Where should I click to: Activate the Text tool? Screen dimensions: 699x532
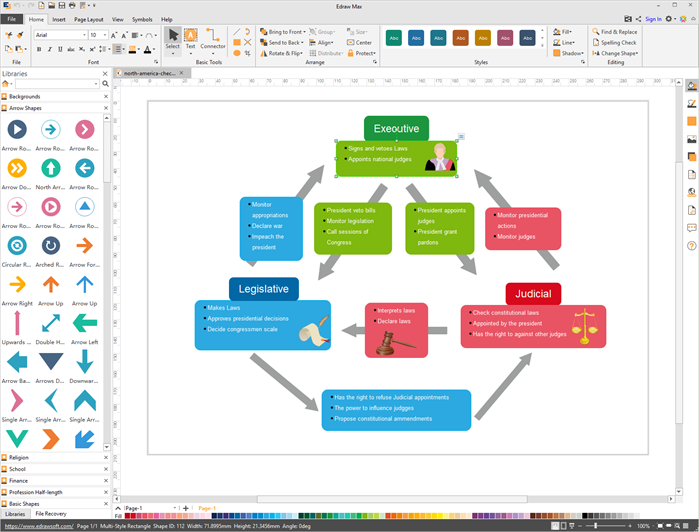pyautogui.click(x=190, y=39)
